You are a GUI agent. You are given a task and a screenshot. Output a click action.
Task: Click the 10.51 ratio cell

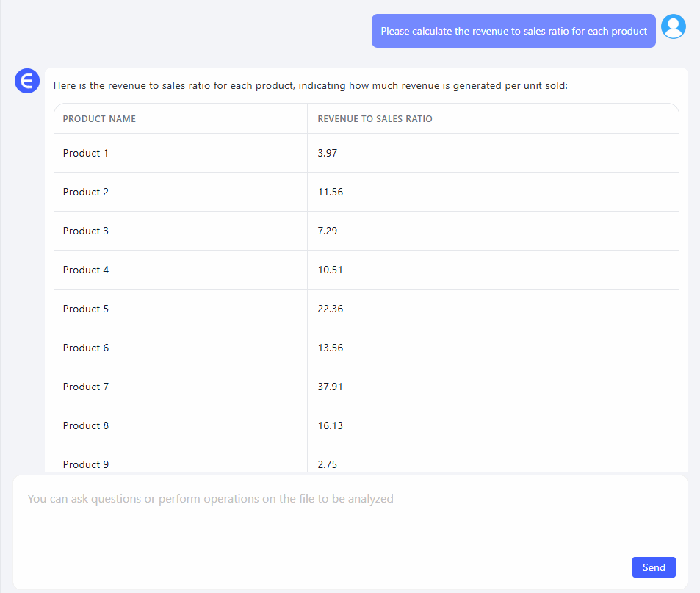(330, 270)
